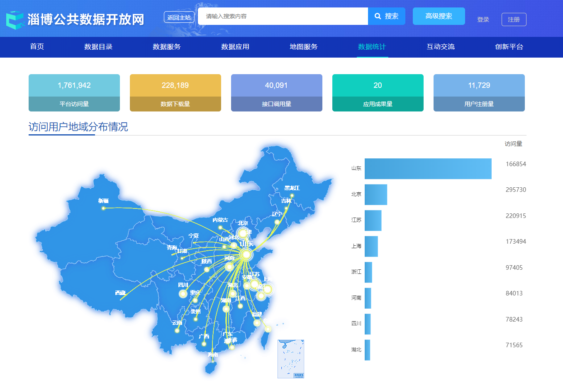Go to 地图服务 navigation item
Viewport: 563px width, 392px height.
(303, 47)
